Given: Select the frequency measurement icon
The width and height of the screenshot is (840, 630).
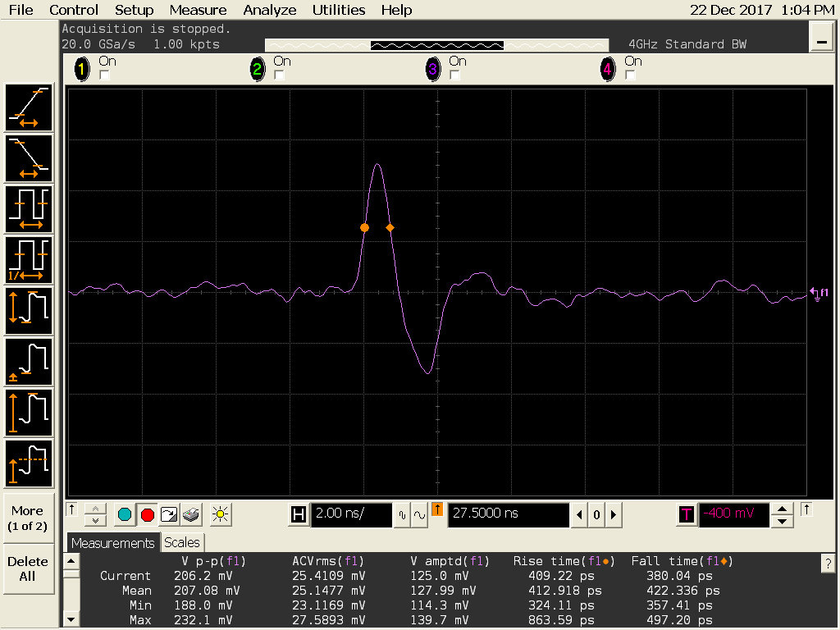Looking at the screenshot, I should click(29, 260).
